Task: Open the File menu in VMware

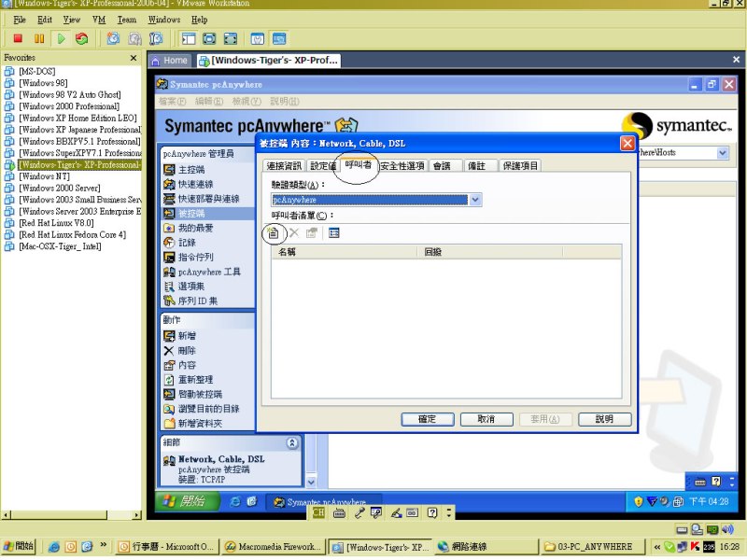Action: (20, 20)
